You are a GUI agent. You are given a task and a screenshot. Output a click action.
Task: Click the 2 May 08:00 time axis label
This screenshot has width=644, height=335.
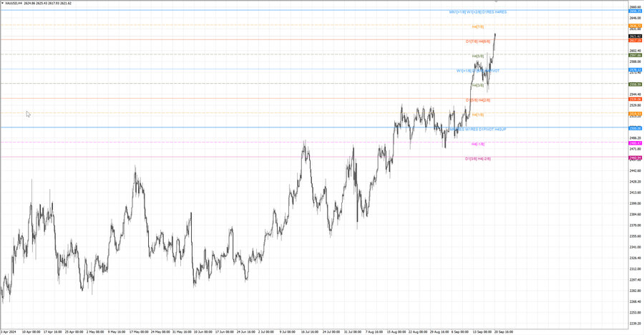point(95,331)
